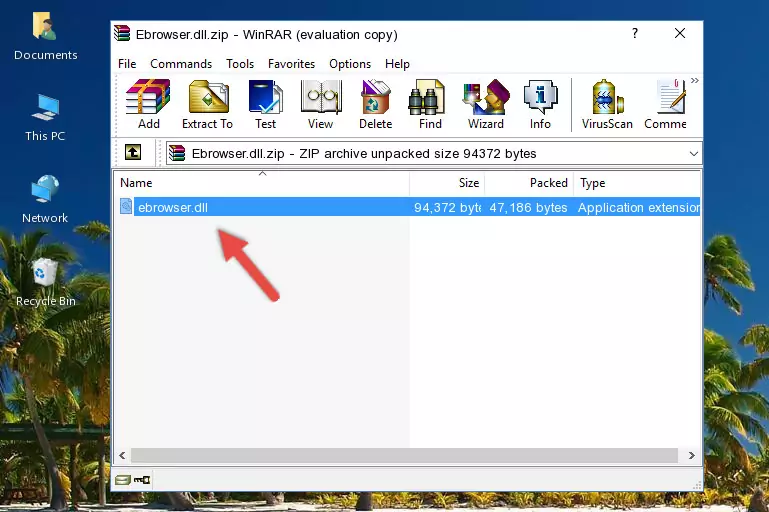Image resolution: width=769 pixels, height=512 pixels.
Task: Start VirusScan on the archive
Action: [x=607, y=104]
